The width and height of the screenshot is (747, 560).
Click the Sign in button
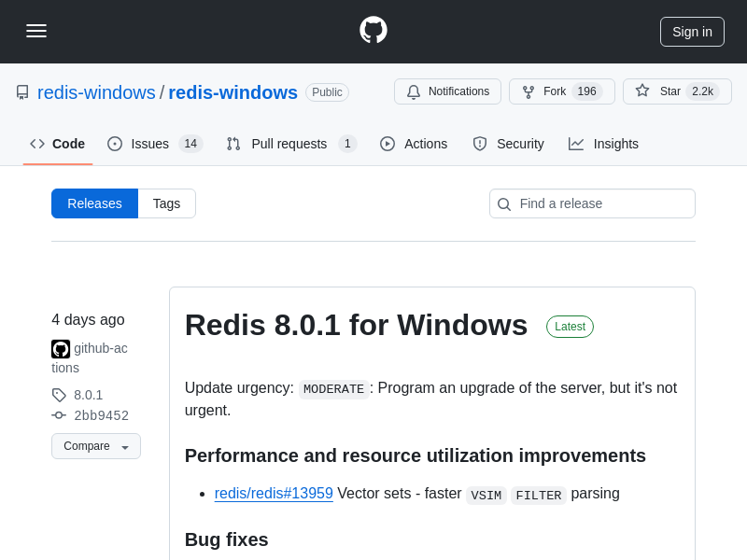pyautogui.click(x=692, y=32)
